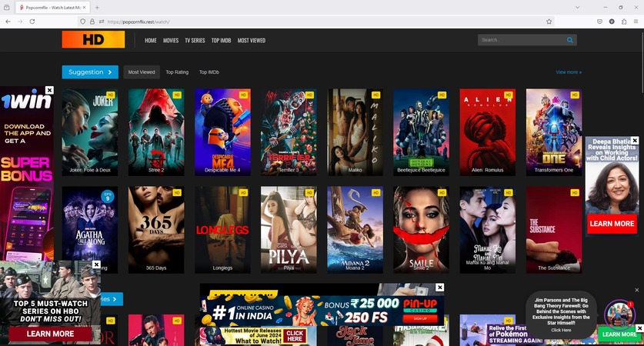Open Despicable Me 4 poster
This screenshot has height=346, width=644.
click(222, 132)
